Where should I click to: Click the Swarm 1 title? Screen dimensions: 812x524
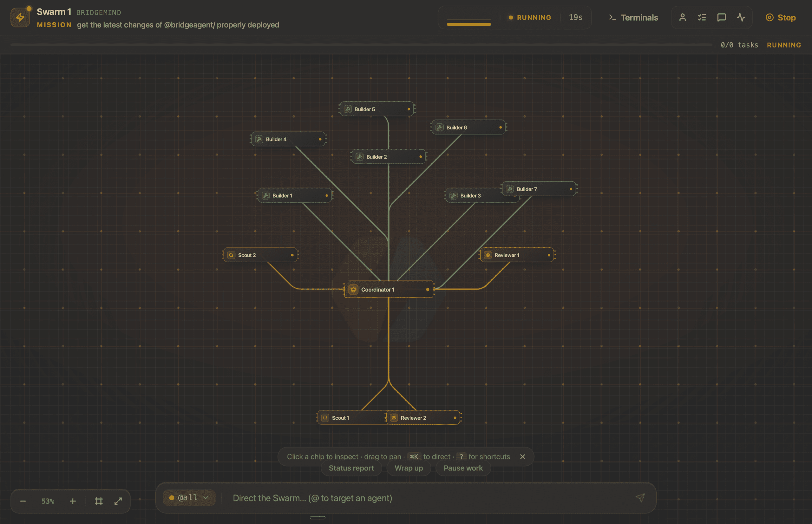[x=54, y=12]
